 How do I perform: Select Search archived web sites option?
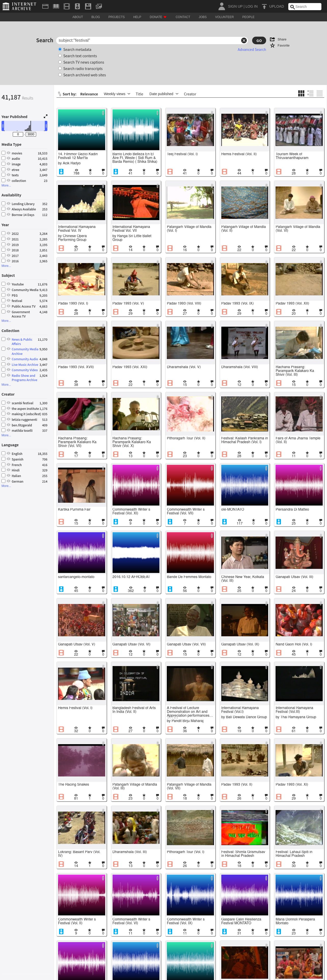click(60, 75)
